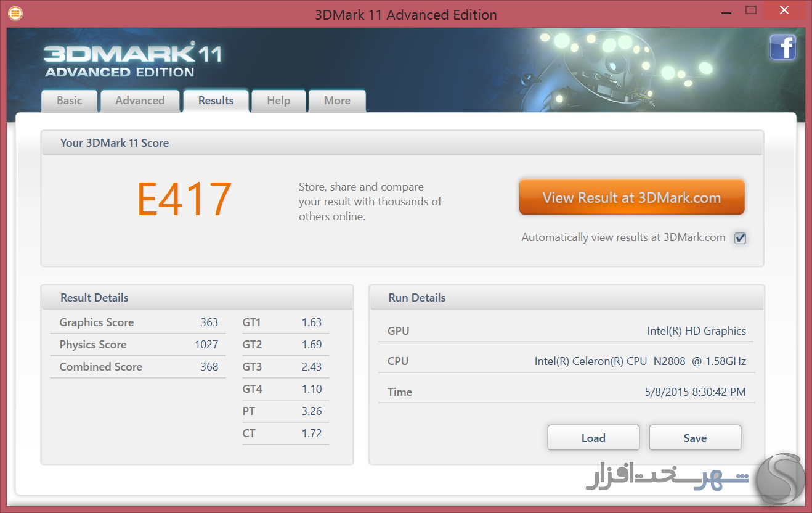Viewport: 812px width, 513px height.
Task: Click the orange app icon in title bar
Action: [x=16, y=13]
